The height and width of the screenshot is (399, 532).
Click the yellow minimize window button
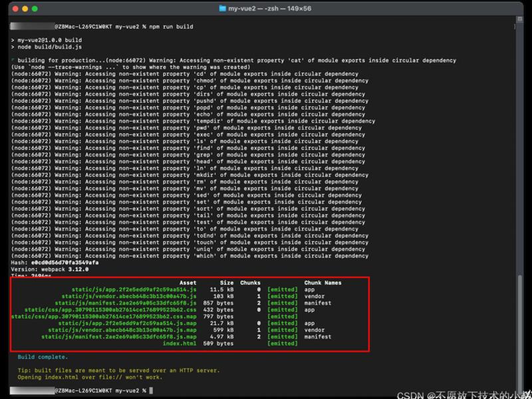(x=25, y=9)
